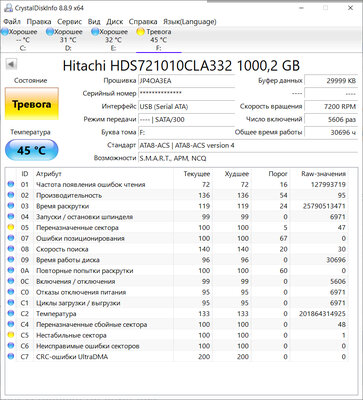This screenshot has width=363, height=400.
Task: Click the CrystalDiskInfo app icon in title bar
Action: (x=8, y=8)
